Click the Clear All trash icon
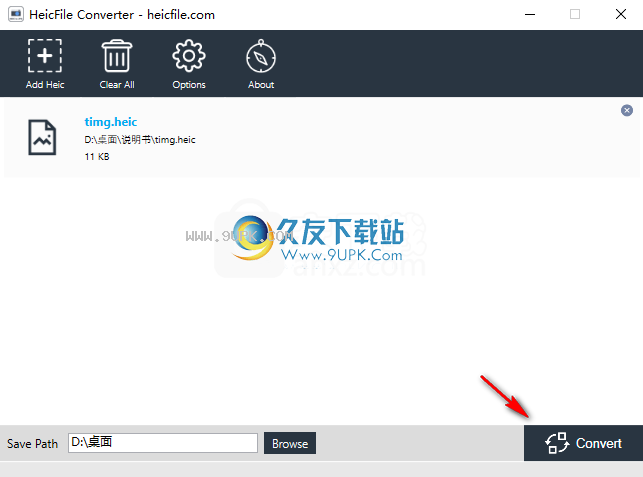The width and height of the screenshot is (643, 477). point(117,56)
